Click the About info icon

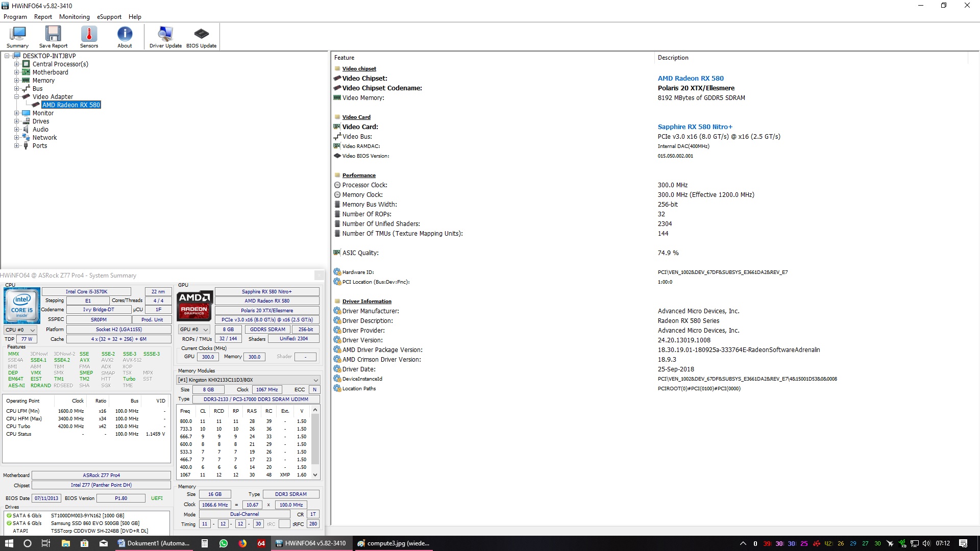(125, 36)
